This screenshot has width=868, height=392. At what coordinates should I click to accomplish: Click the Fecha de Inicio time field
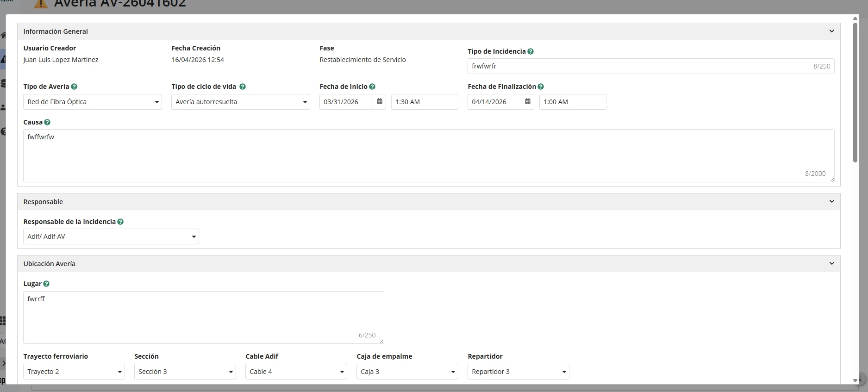coord(425,102)
